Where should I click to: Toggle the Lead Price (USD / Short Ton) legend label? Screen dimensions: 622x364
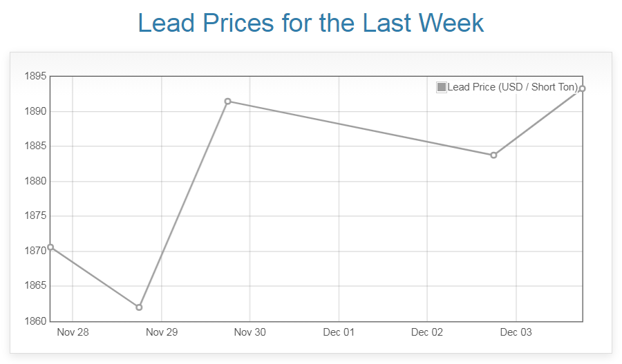point(512,87)
